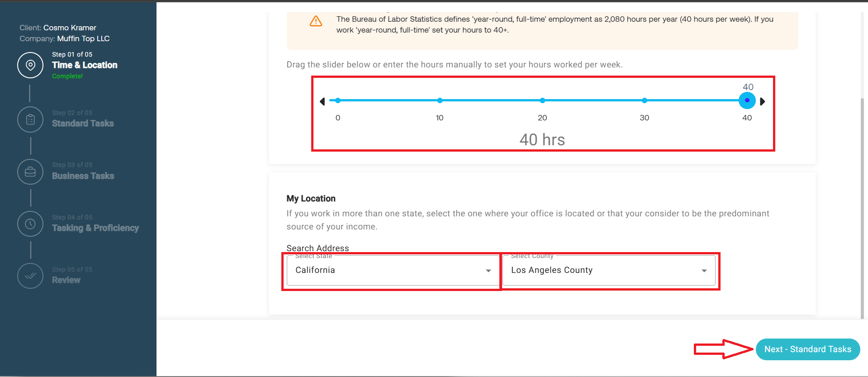
Task: Click the Standard Tasks clipboard step icon
Action: tap(30, 119)
